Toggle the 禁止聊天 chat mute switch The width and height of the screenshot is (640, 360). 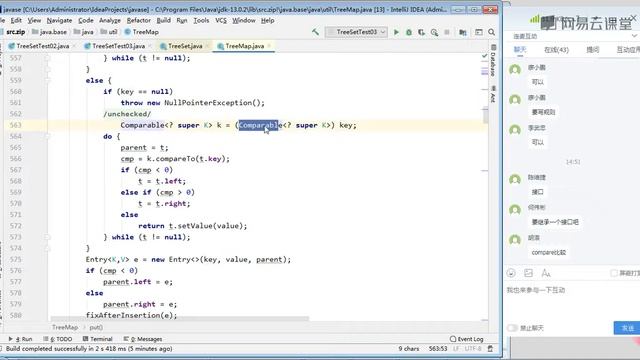[x=512, y=328]
